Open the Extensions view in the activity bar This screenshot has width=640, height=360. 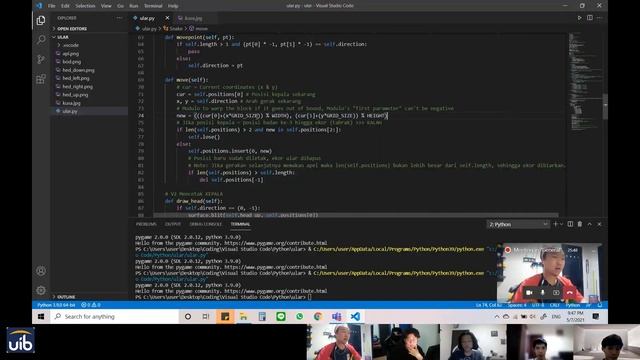(41, 79)
